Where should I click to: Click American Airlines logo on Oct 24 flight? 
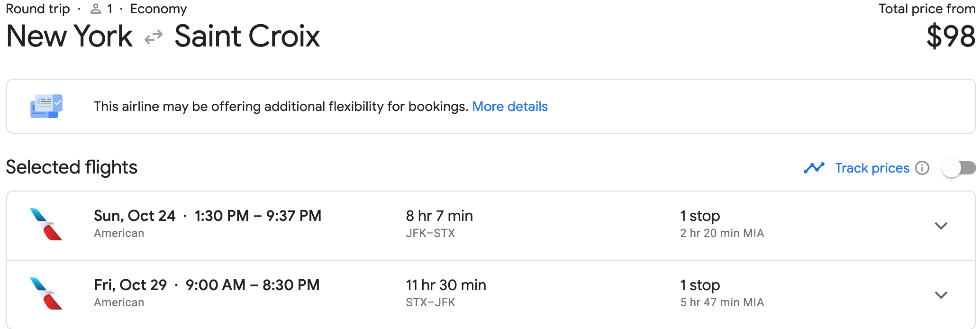click(x=46, y=224)
